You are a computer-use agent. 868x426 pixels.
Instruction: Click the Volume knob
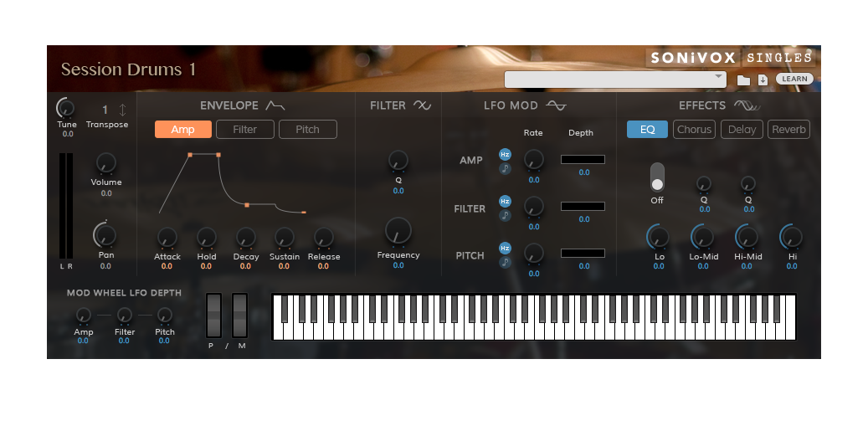tap(105, 163)
